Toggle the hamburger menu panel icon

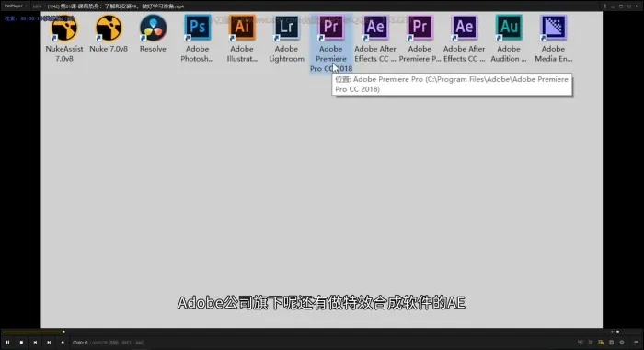click(x=637, y=343)
